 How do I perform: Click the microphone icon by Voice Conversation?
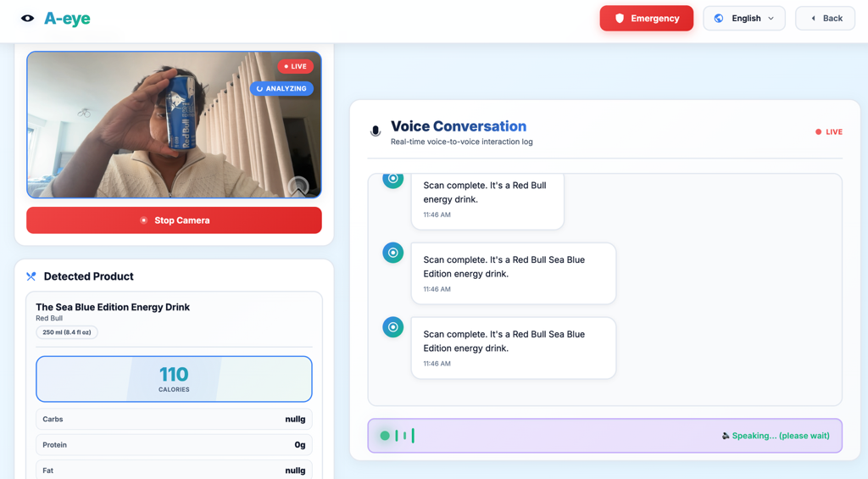376,131
